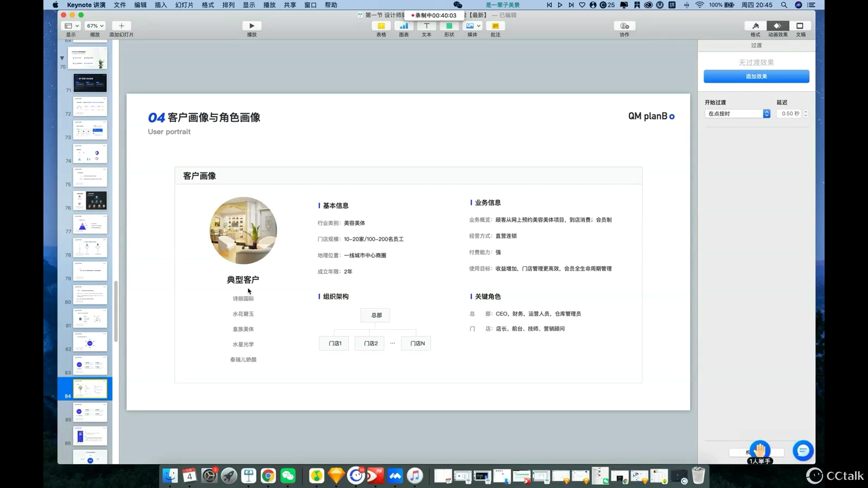Open the 格式 menu in menu bar
The height and width of the screenshot is (488, 868).
tap(208, 5)
